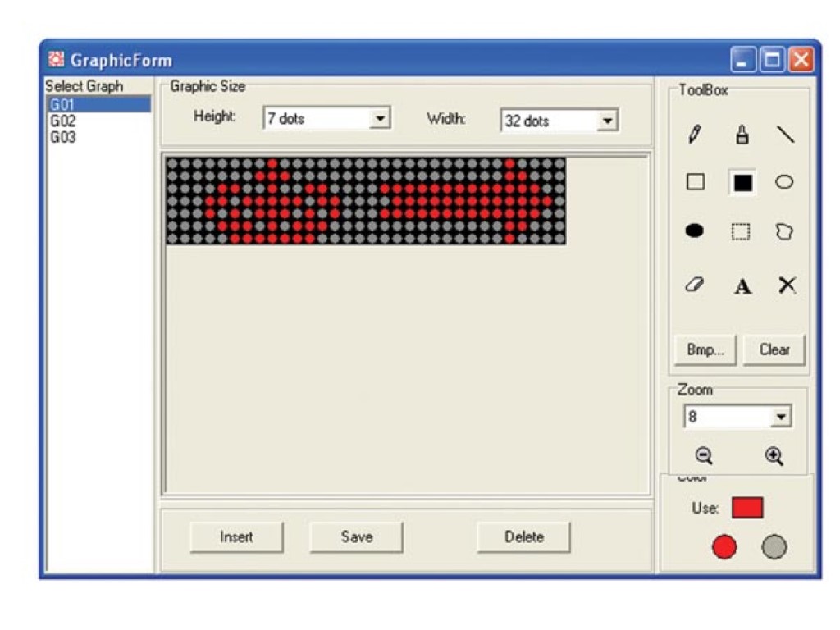Pick the gray circle color
The height and width of the screenshot is (630, 840).
click(x=774, y=547)
